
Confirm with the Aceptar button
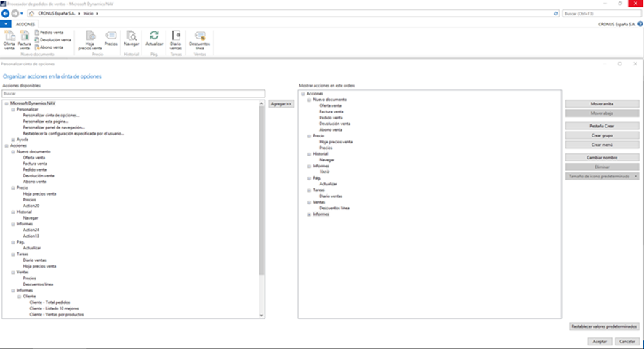click(600, 342)
